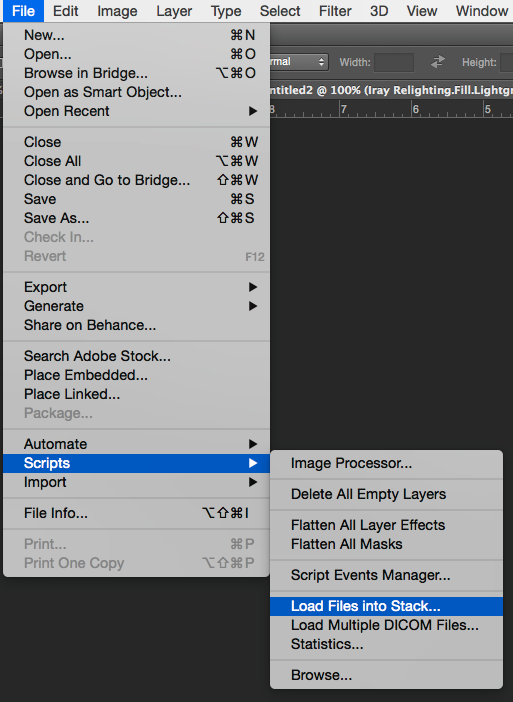Viewport: 513px width, 702px height.
Task: Open the Filter menu
Action: pyautogui.click(x=335, y=11)
